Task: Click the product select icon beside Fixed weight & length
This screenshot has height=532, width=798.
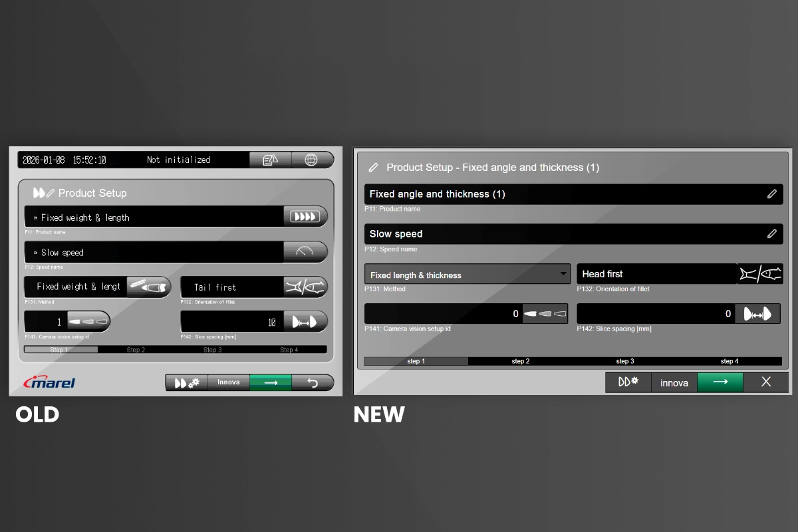Action: point(305,217)
